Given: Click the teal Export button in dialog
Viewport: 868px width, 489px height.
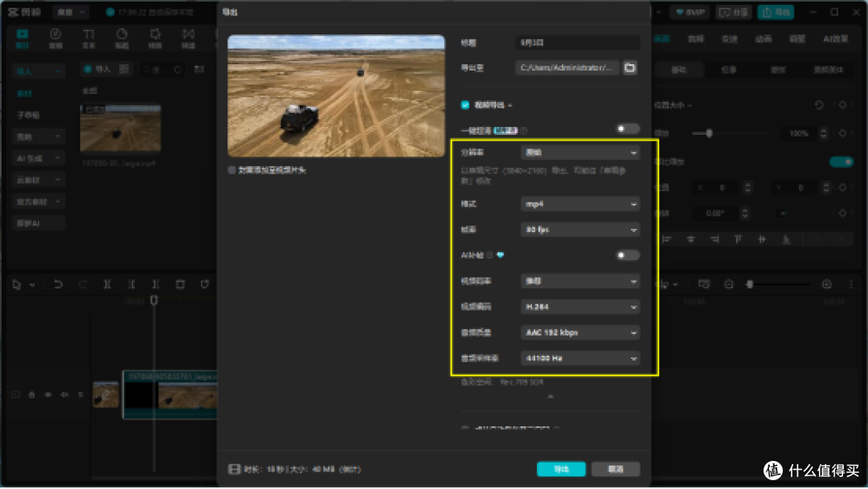Looking at the screenshot, I should tap(561, 469).
